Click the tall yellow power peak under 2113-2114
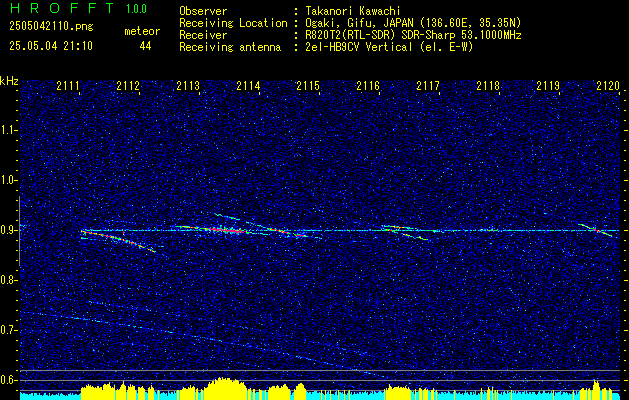 [225, 388]
